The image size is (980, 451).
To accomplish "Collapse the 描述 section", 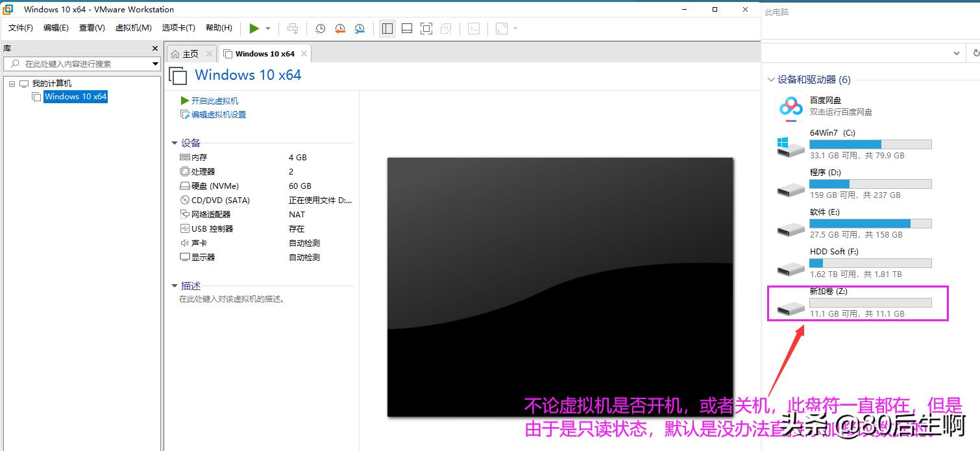I will [175, 286].
